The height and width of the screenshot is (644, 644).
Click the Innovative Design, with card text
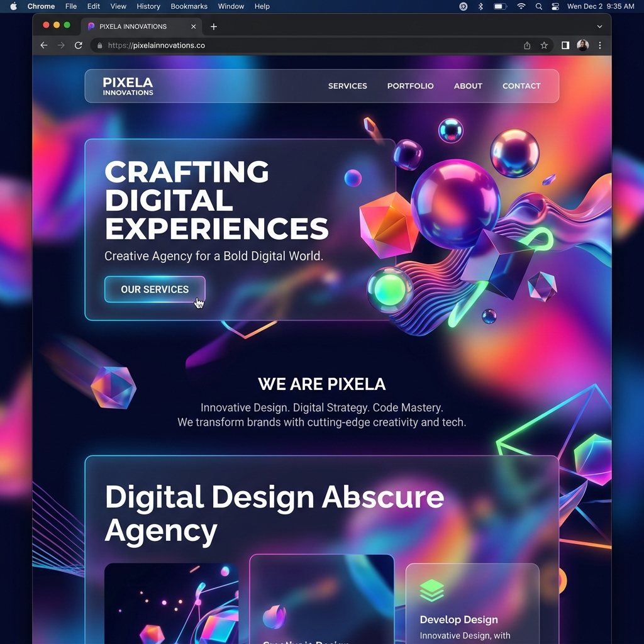pos(465,635)
